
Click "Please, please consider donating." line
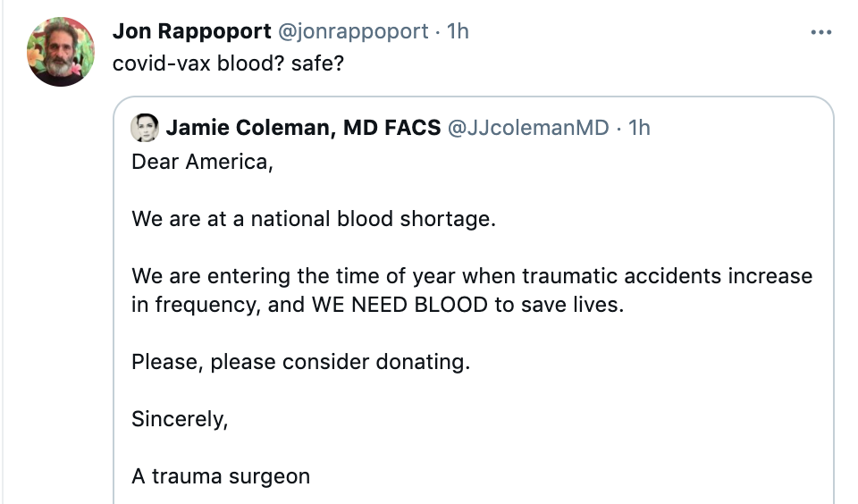point(300,362)
